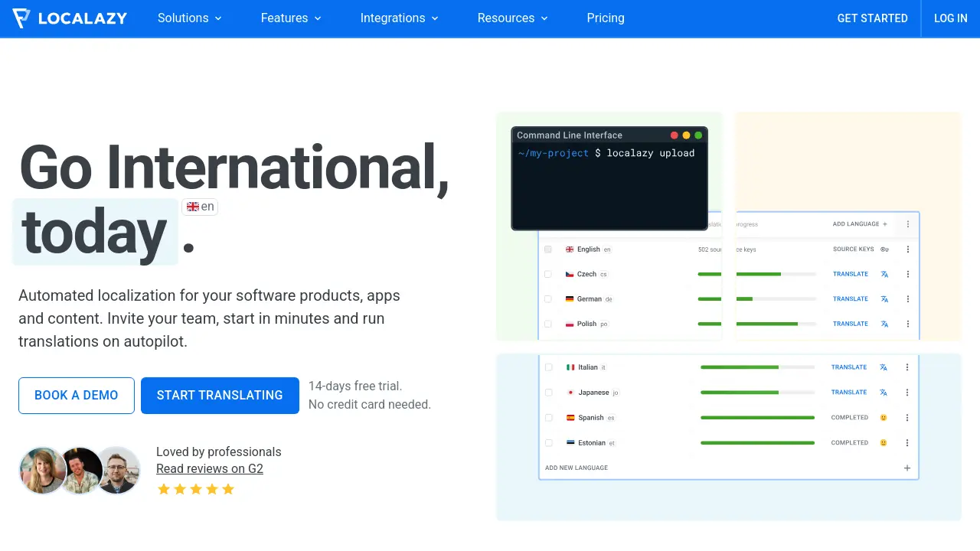Click the yellow dot in the Command Line window

(x=686, y=135)
